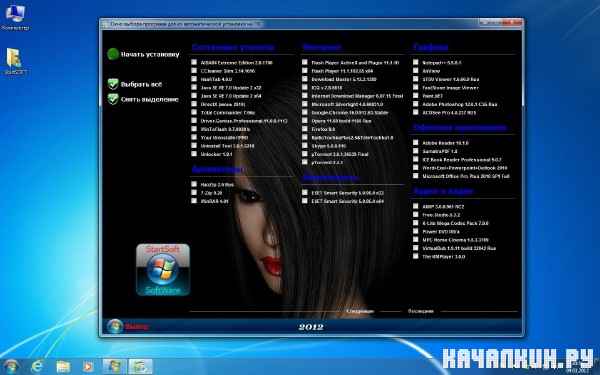
Task: Enable the Google Chrome checkbox
Action: pos(305,112)
